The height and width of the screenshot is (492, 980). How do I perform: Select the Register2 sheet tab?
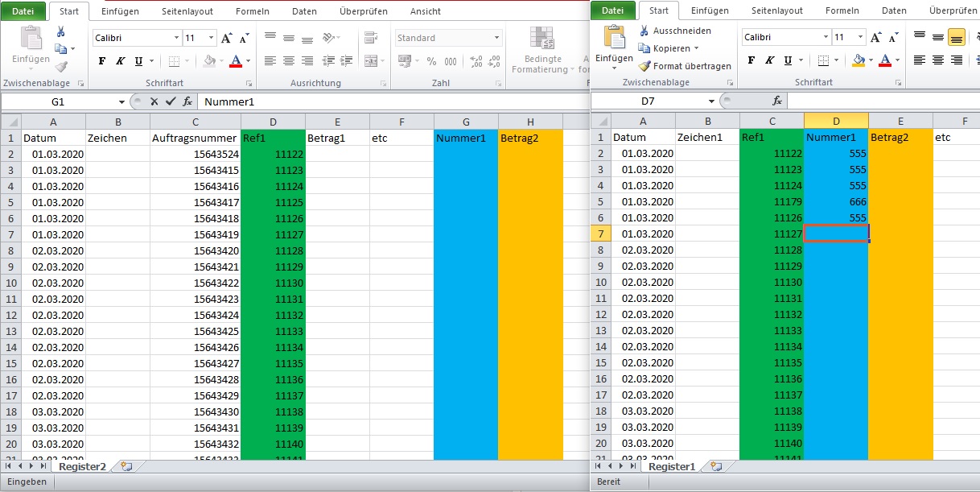click(x=82, y=466)
